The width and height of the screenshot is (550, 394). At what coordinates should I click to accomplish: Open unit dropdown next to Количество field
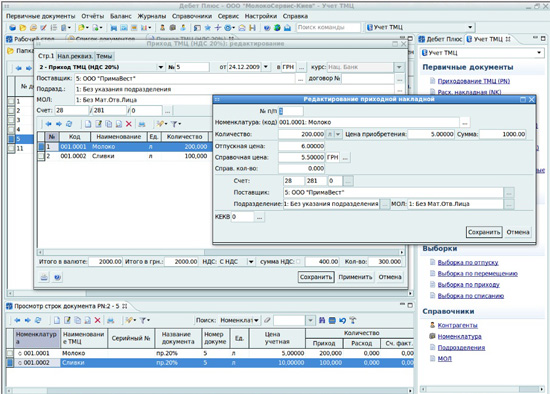click(x=338, y=134)
